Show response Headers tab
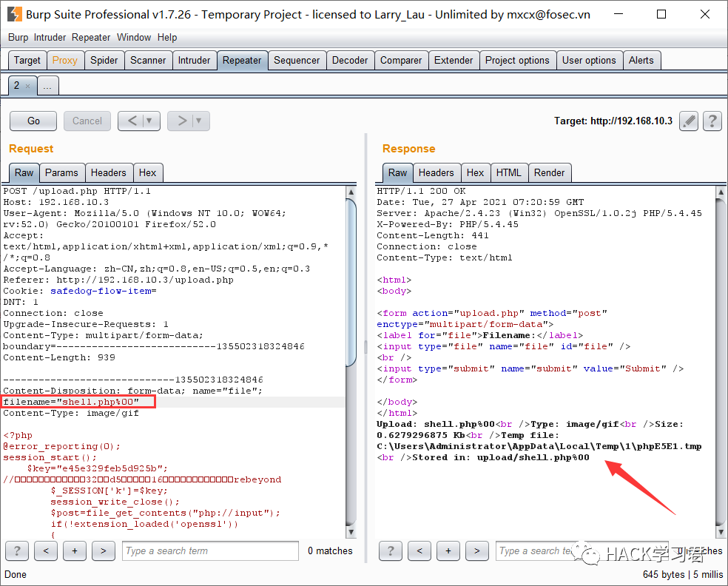 [437, 172]
